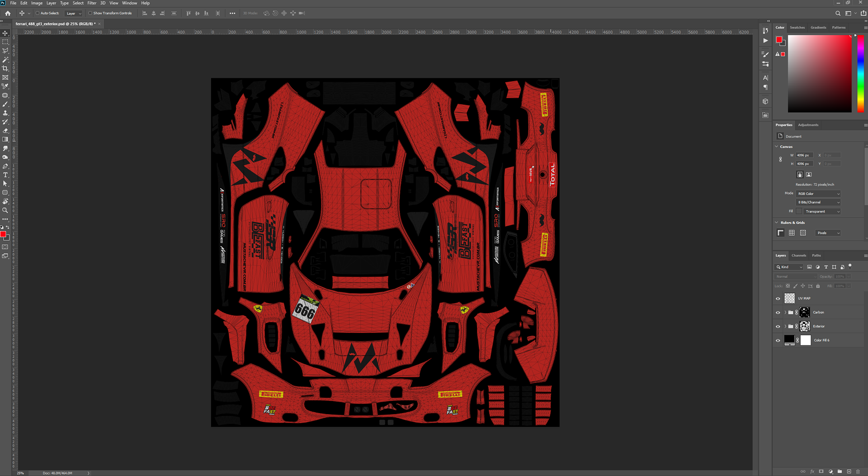Select the Hand tool
Viewport: 868px width, 476px height.
(5, 201)
